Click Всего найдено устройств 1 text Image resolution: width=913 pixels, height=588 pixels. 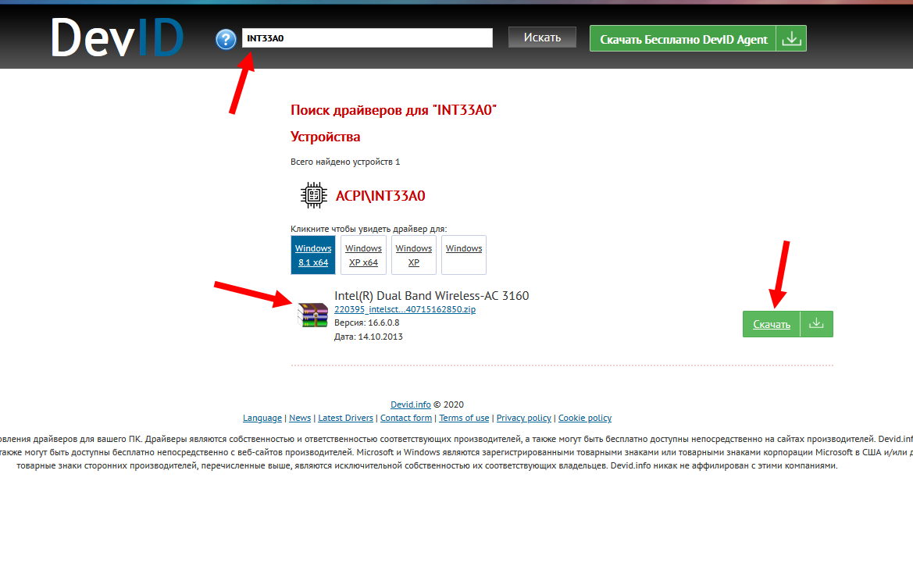point(345,162)
